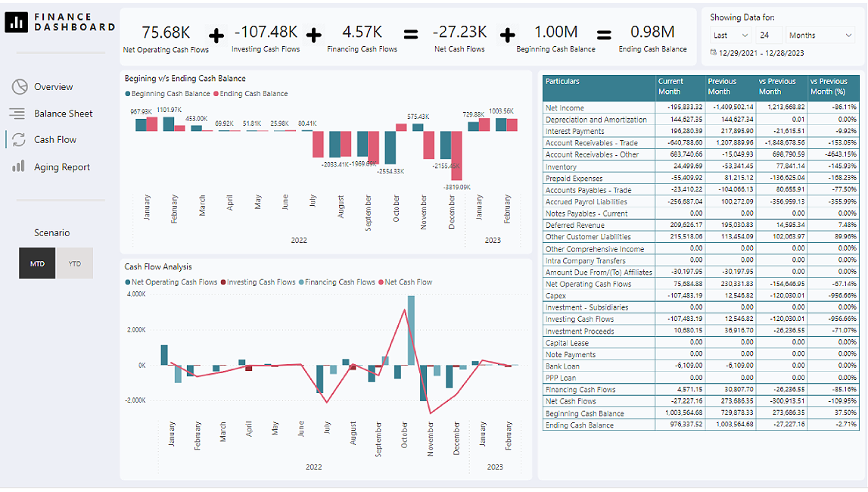The width and height of the screenshot is (868, 492).
Task: Toggle the MTD scenario button
Action: click(37, 263)
